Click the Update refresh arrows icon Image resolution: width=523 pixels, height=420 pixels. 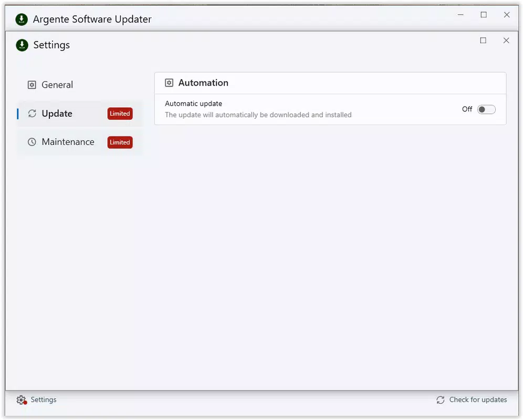32,113
